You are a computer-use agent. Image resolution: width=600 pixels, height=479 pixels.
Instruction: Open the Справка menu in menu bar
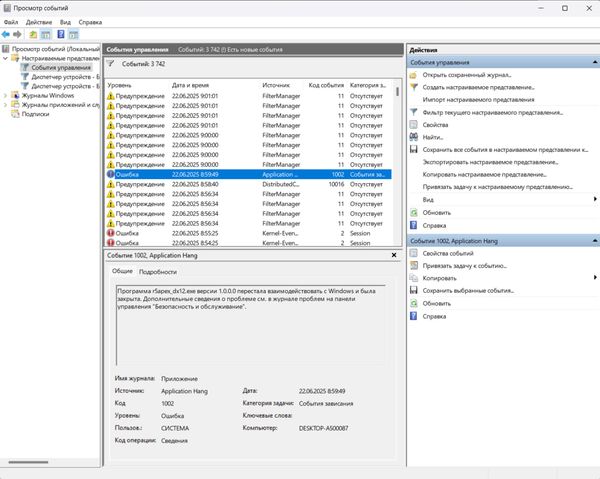pyautogui.click(x=90, y=22)
